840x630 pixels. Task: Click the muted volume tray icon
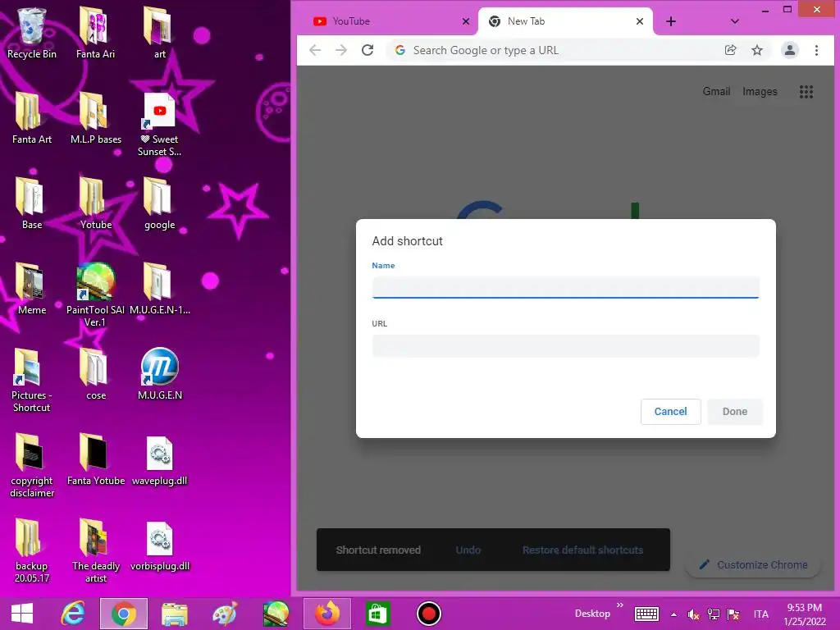[693, 614]
